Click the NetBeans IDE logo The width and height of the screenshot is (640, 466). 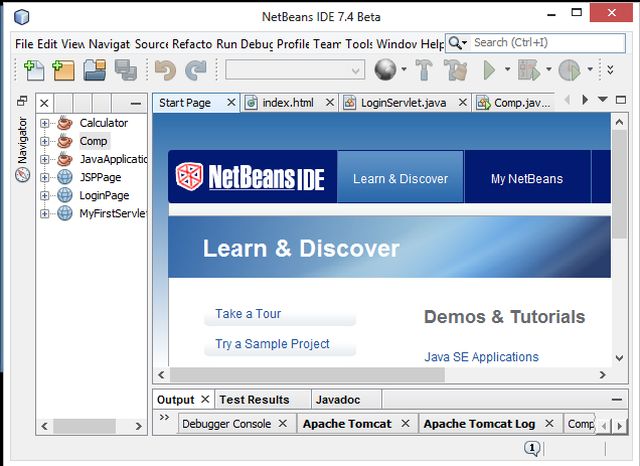pyautogui.click(x=250, y=177)
